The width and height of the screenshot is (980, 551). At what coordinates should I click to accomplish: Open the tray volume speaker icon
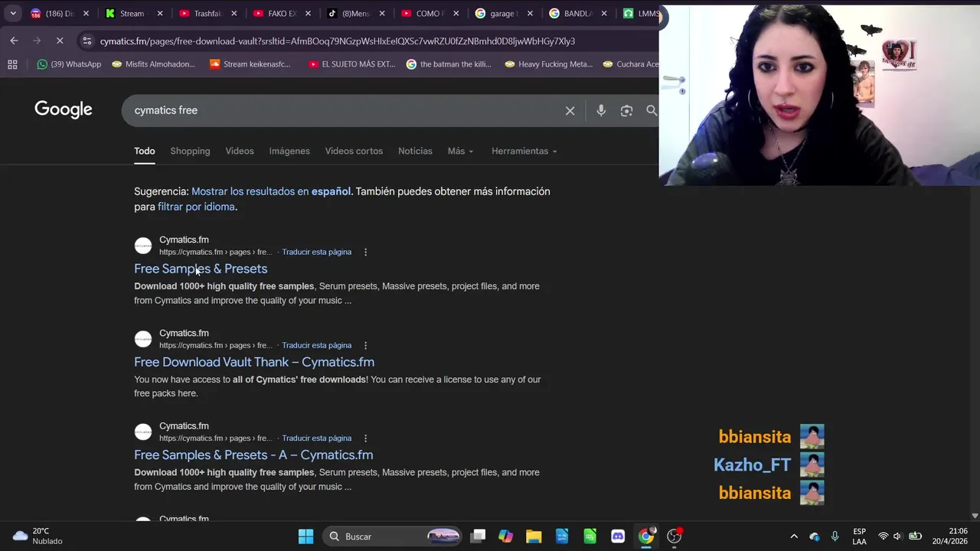coord(897,536)
